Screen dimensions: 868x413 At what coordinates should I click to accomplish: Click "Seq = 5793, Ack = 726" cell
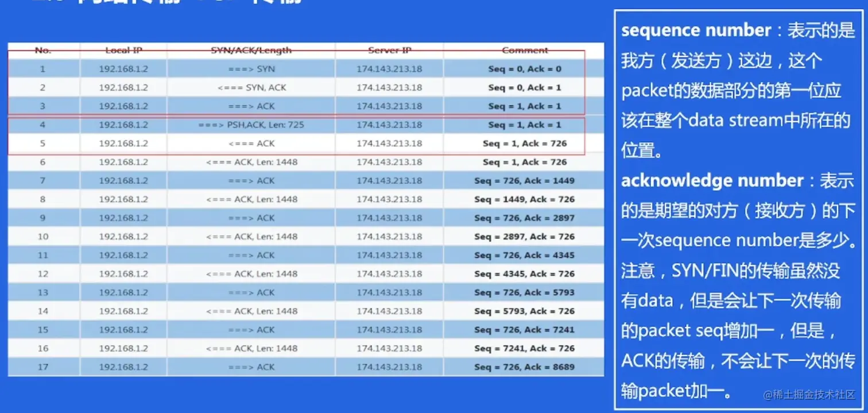click(525, 311)
